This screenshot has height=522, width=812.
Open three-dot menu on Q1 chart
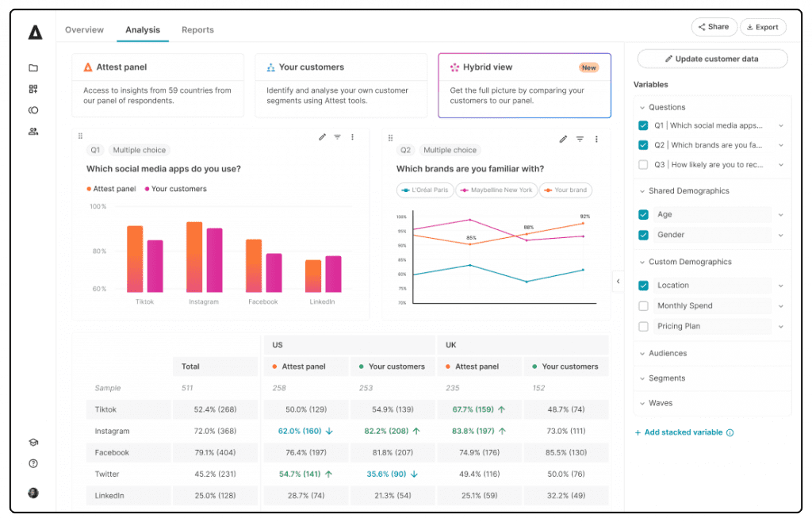pyautogui.click(x=352, y=137)
